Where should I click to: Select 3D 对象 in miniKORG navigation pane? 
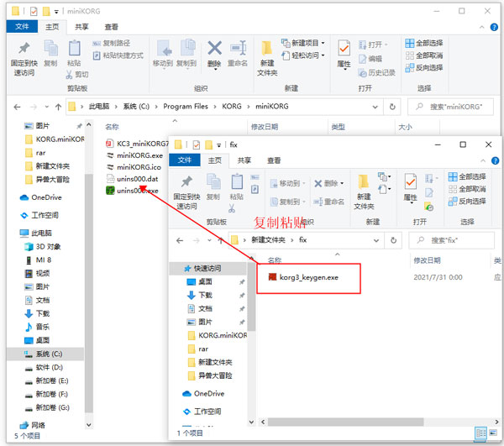click(x=43, y=247)
